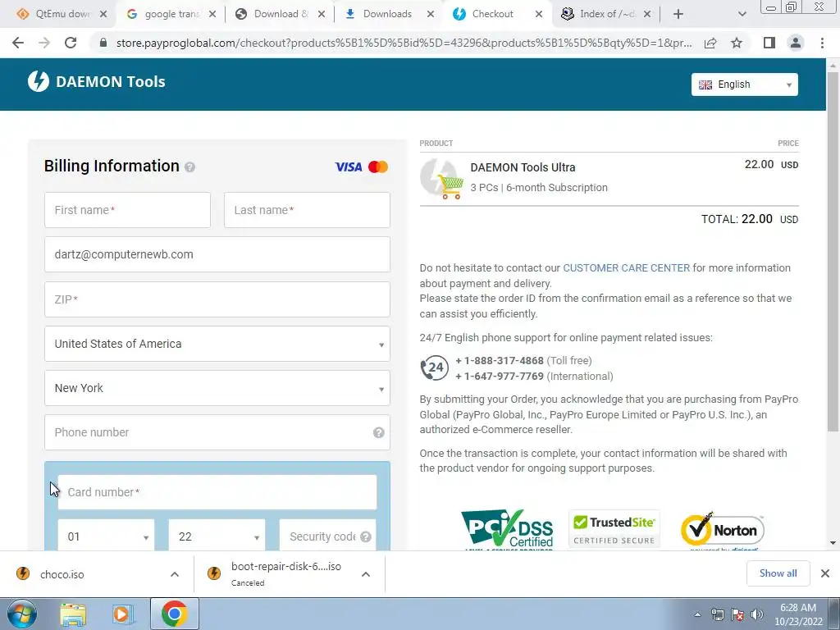Screen dimensions: 840x630
Task: Click the TrustedSite certified badge
Action: click(614, 529)
